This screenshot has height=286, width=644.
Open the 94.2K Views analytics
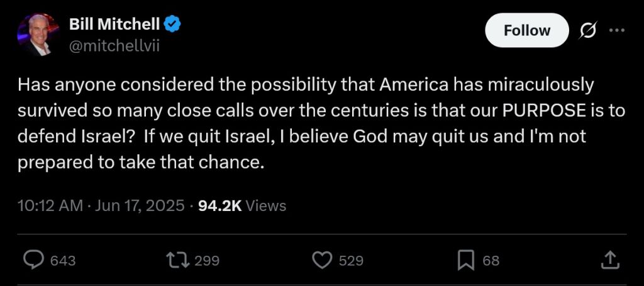coord(241,206)
